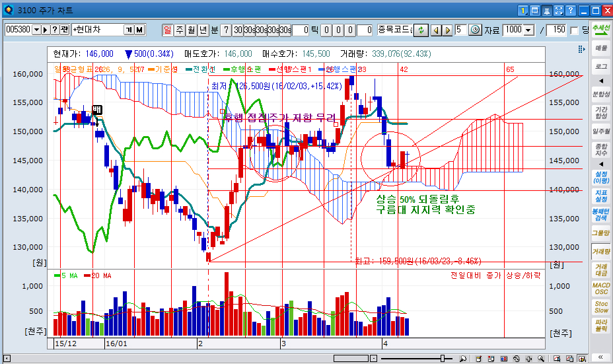The image size is (613, 364).
Task: Click the clock timer icon in toolbar
Action: [476, 30]
